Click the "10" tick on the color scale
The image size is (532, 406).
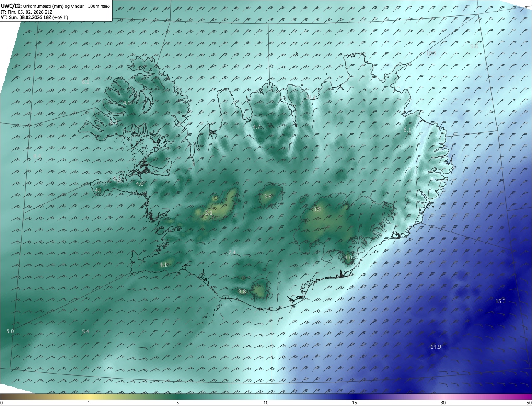click(266, 403)
